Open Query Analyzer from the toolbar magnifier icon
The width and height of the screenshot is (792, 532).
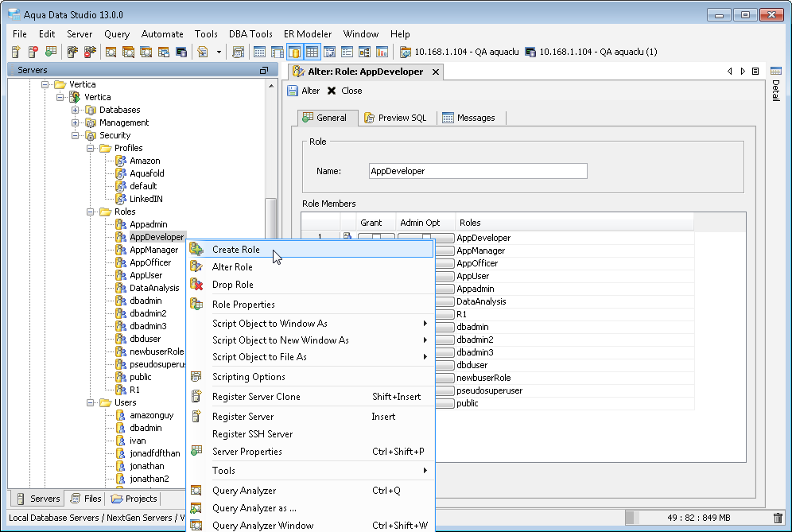[111, 52]
